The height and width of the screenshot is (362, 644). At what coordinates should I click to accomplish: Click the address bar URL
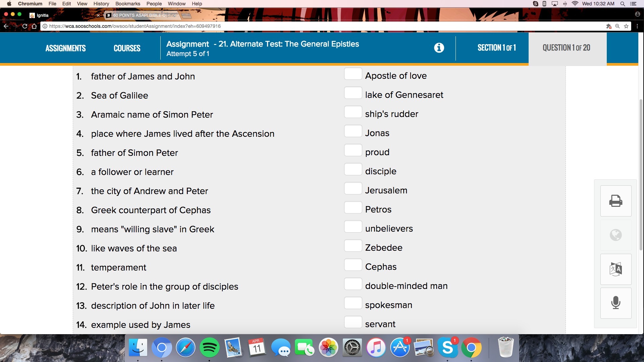point(135,26)
